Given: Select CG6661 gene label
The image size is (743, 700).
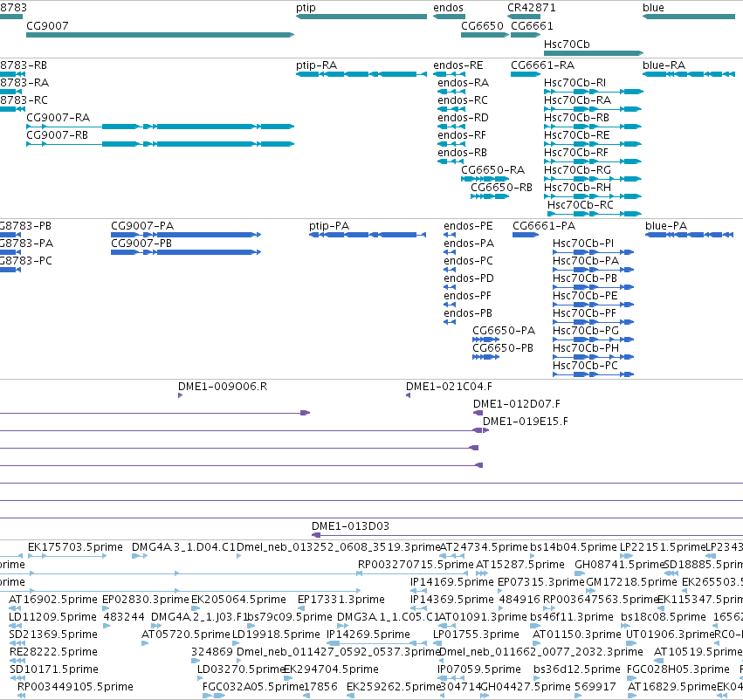Looking at the screenshot, I should coord(532,25).
